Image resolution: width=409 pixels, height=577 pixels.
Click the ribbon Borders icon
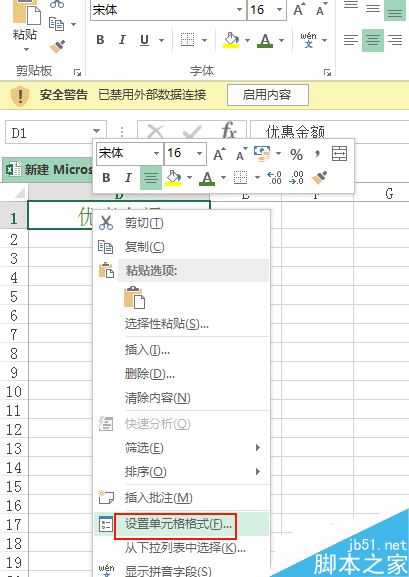187,40
